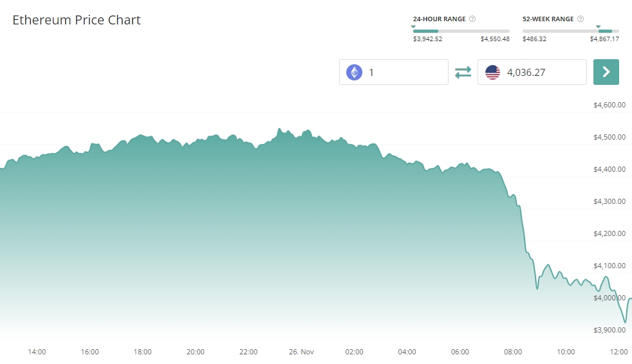Viewport: 632px width, 364px height.
Task: Click the 24-hour range progress bar
Action: click(461, 31)
